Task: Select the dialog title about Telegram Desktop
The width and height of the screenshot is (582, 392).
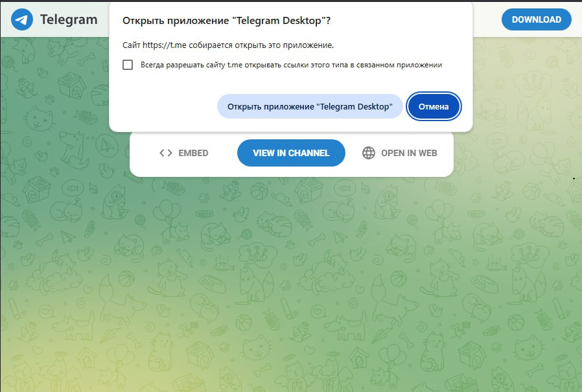Action: [x=226, y=21]
